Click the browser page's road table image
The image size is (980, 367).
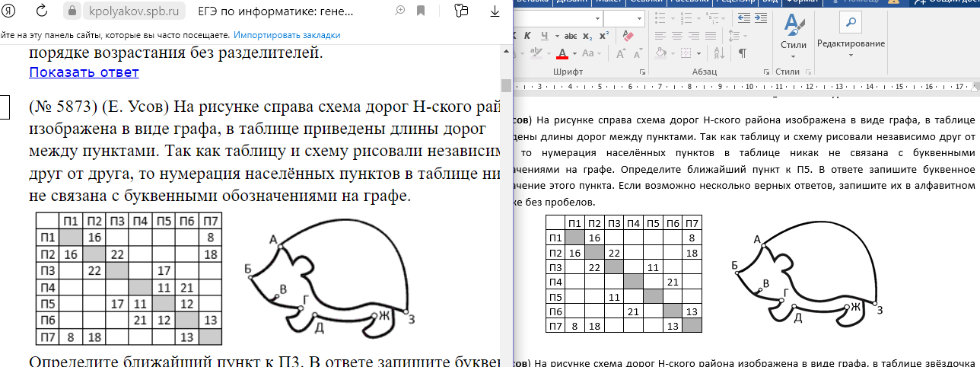129,279
